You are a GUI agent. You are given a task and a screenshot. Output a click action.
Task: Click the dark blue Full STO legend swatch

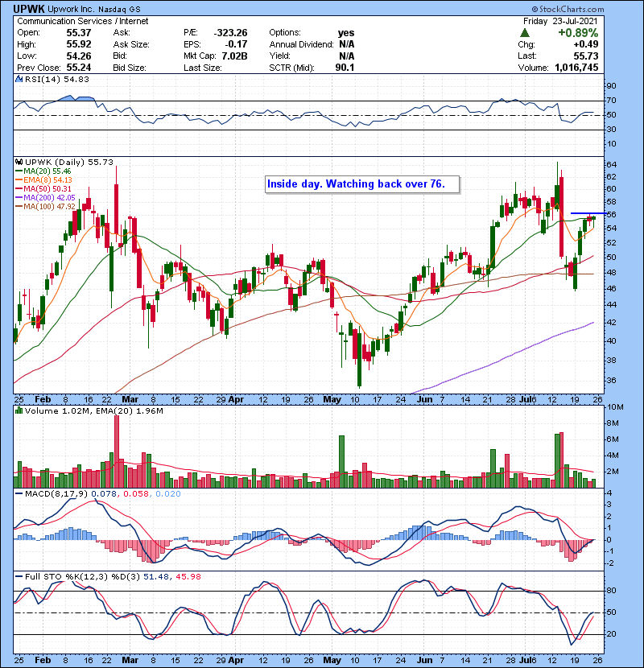(19, 576)
